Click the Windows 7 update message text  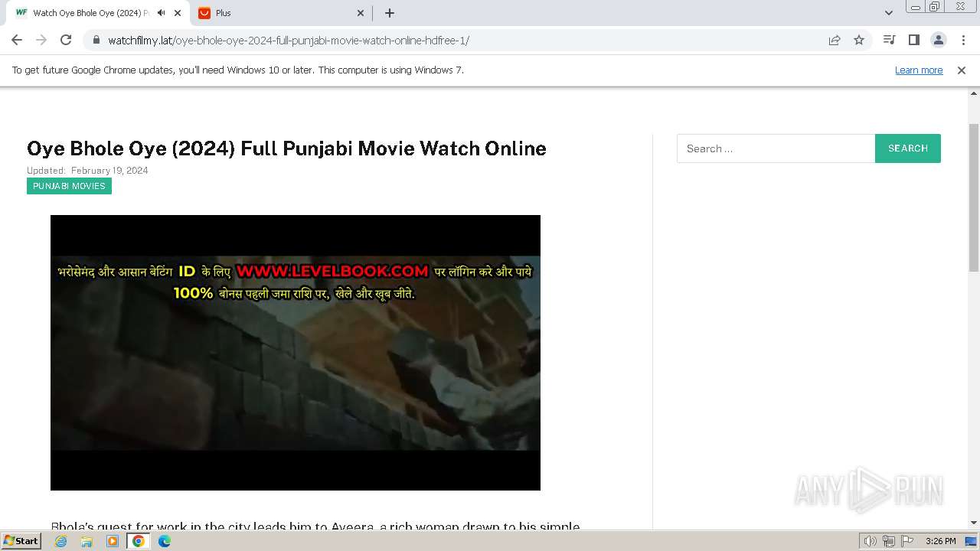(x=238, y=70)
